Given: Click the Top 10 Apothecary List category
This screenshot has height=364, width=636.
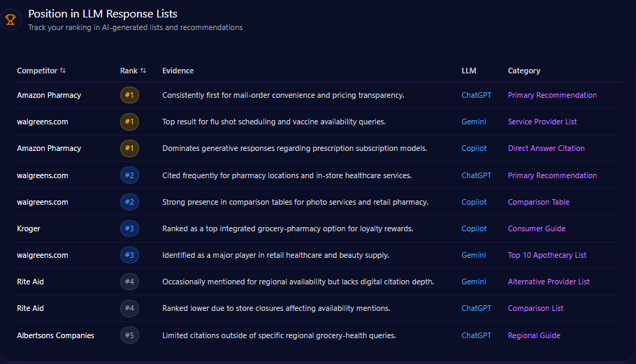Looking at the screenshot, I should click(x=547, y=255).
